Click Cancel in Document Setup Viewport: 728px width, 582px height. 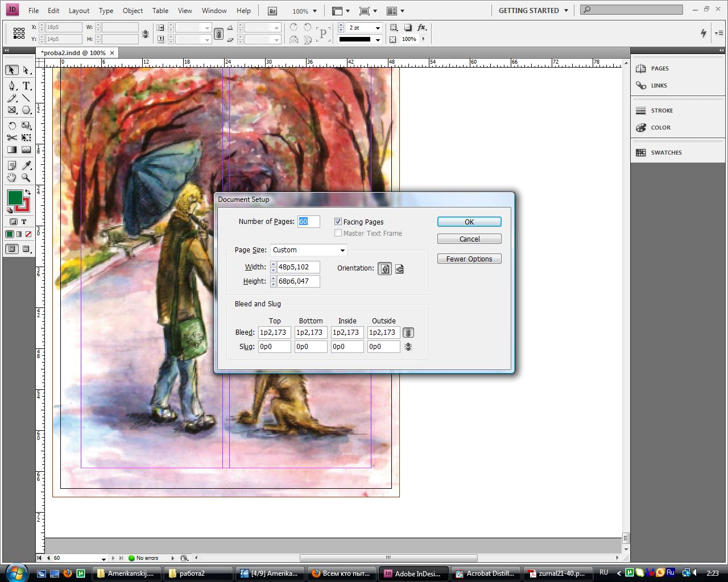coord(469,239)
